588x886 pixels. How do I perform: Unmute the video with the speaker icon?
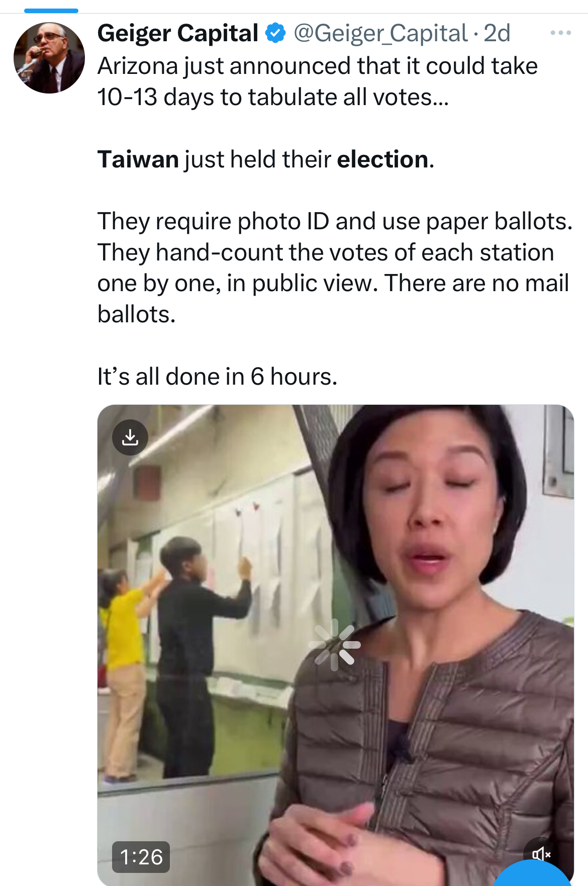[x=541, y=854]
